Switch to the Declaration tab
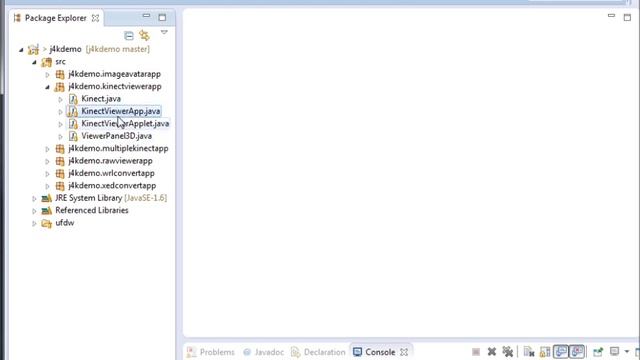Screen dimensions: 640x360 [318, 352]
